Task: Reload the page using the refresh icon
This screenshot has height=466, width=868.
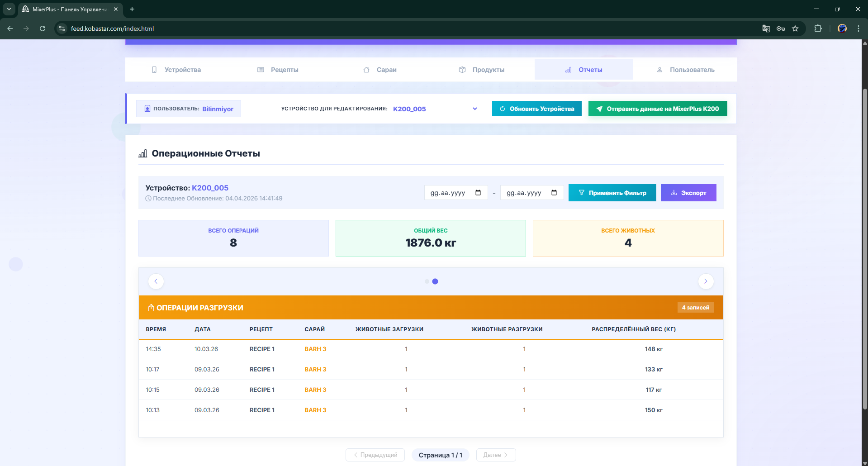Action: 43,29
